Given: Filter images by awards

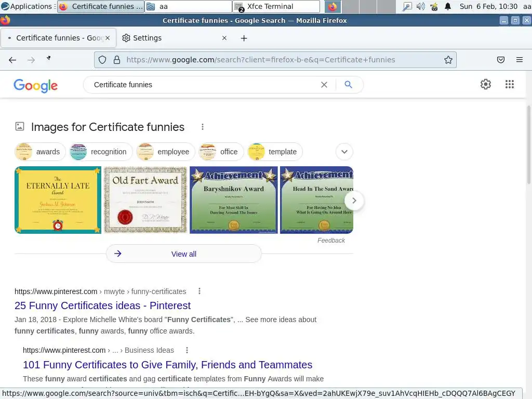Looking at the screenshot, I should 40,152.
